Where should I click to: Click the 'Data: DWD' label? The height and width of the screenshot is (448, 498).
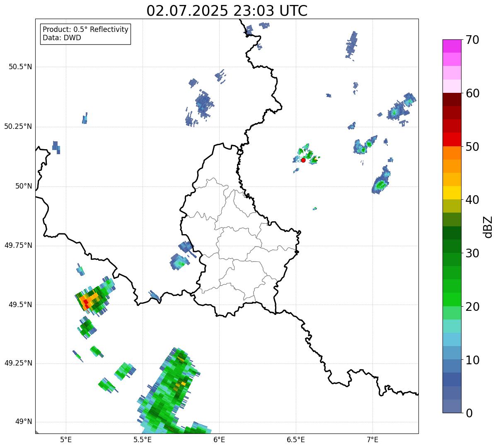(x=62, y=38)
